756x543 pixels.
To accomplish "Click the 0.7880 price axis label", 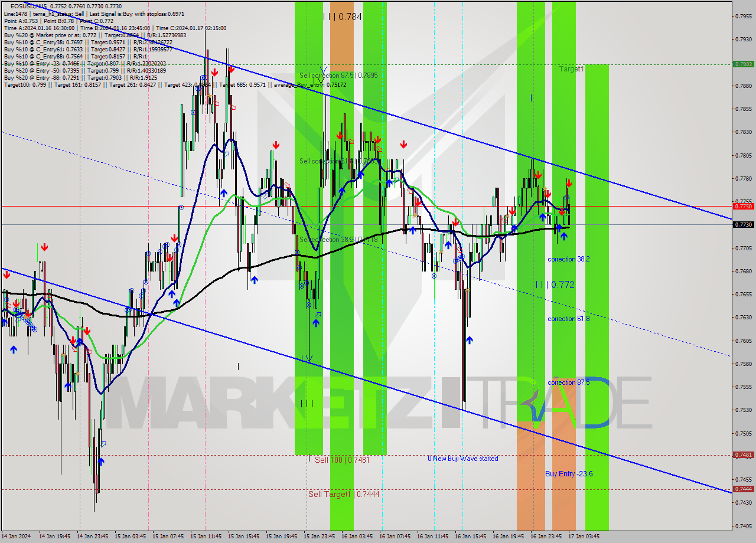I will [743, 86].
